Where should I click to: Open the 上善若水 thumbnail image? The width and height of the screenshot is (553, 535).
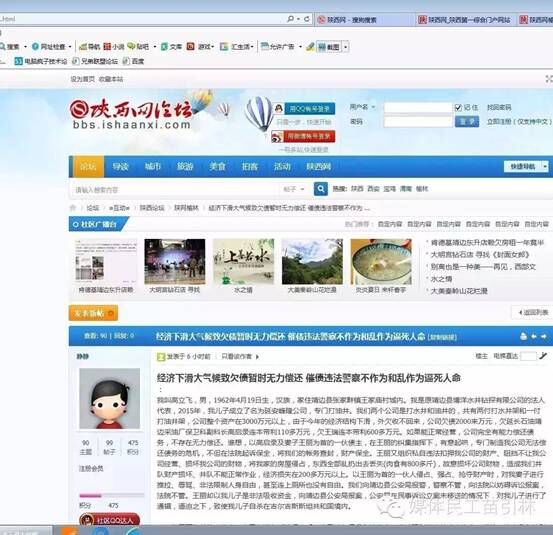click(243, 261)
